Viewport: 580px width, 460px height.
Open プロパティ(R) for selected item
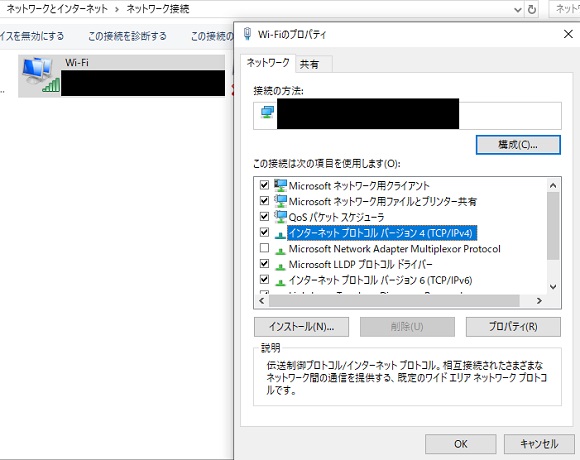(513, 327)
